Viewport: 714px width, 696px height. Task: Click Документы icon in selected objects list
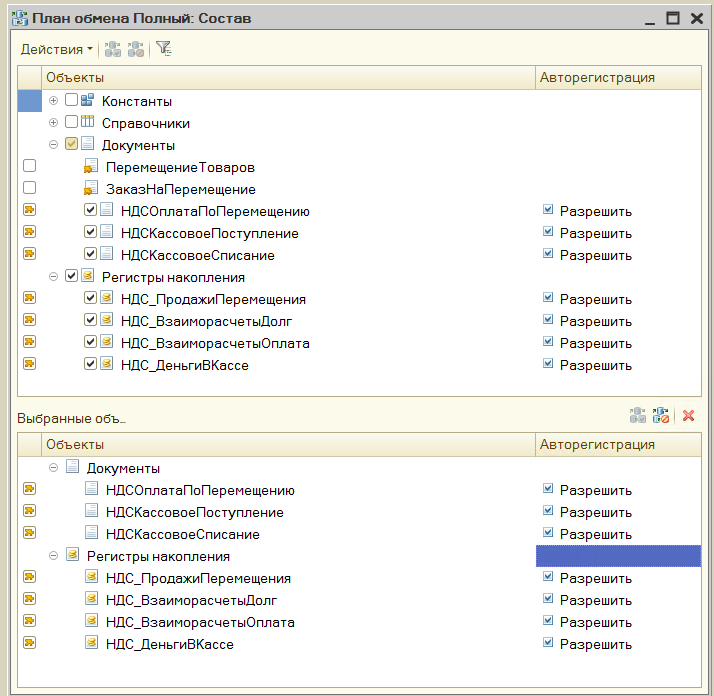72,466
